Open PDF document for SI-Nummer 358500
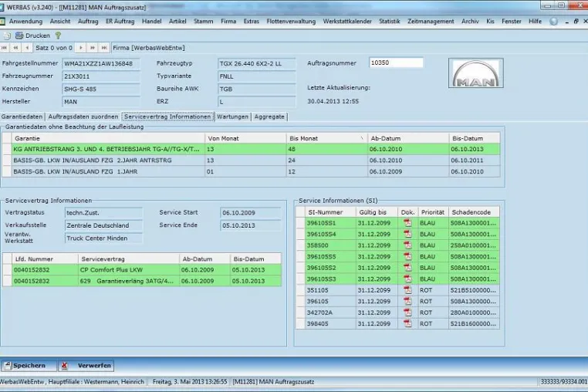Screen dimensions: 588x392 coord(407,245)
